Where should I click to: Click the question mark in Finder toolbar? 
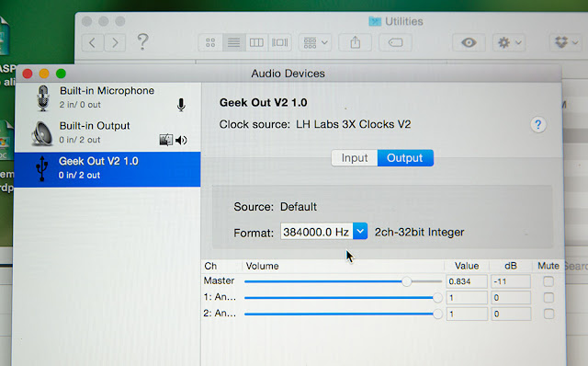click(x=142, y=41)
